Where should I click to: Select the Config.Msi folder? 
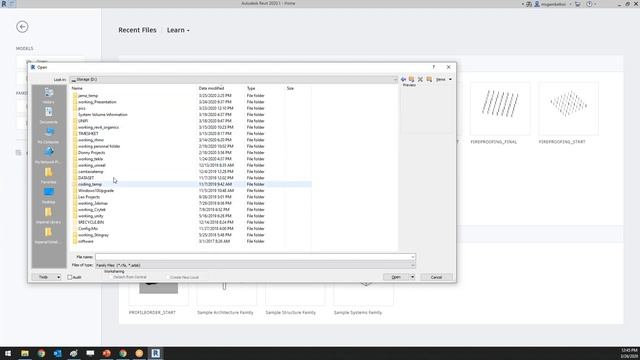tap(88, 229)
